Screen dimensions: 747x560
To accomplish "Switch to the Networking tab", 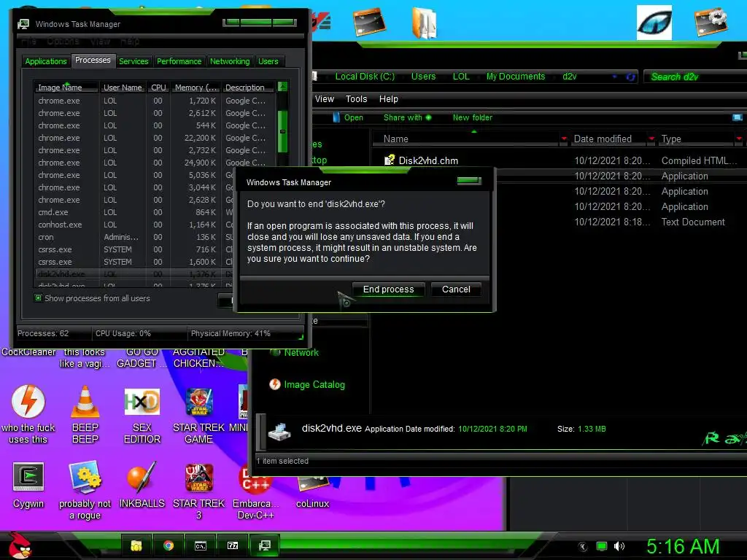I will pos(230,61).
